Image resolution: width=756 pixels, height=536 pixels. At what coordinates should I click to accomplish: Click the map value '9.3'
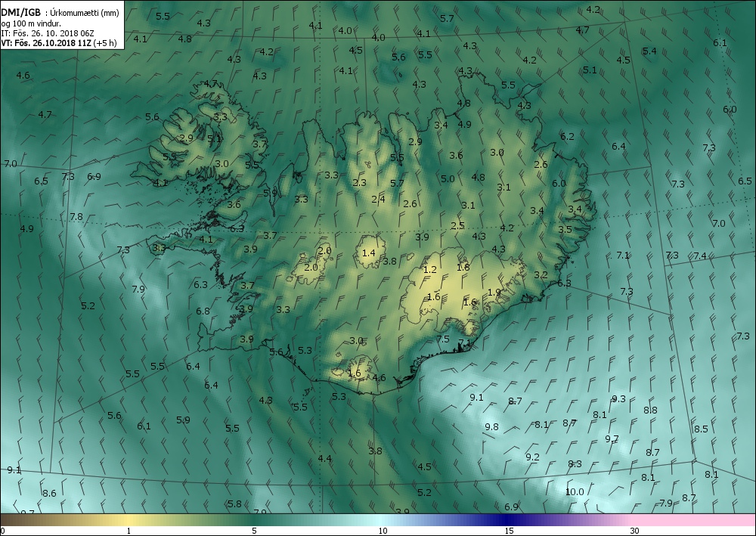coord(618,398)
